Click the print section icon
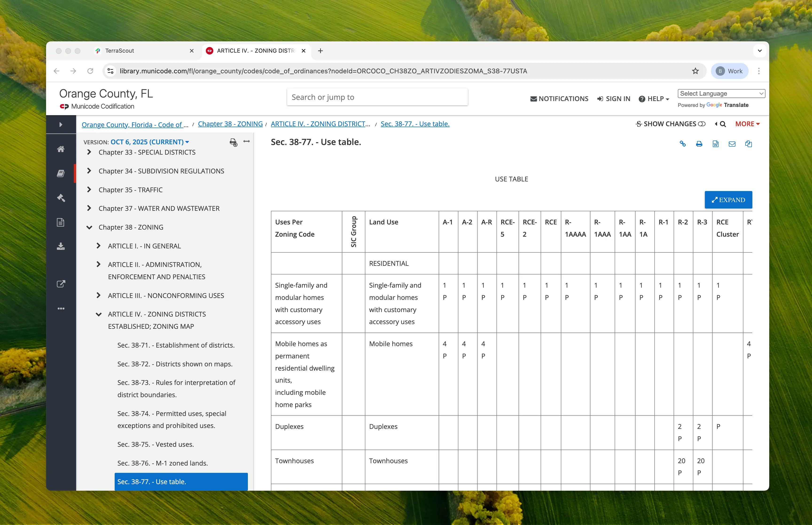 pyautogui.click(x=699, y=144)
